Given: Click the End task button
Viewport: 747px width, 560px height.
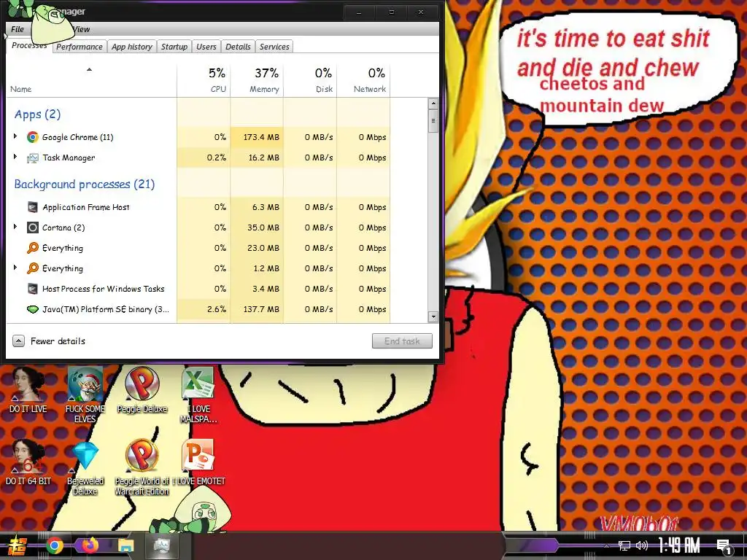Looking at the screenshot, I should [402, 341].
